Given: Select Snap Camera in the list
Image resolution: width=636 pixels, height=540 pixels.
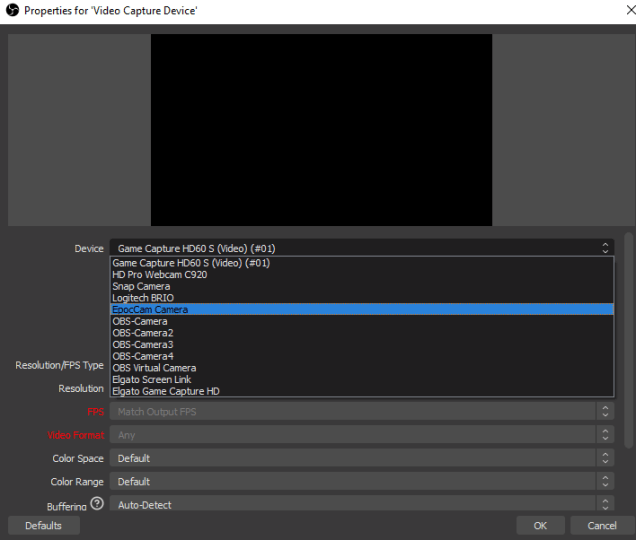Looking at the screenshot, I should pos(361,287).
